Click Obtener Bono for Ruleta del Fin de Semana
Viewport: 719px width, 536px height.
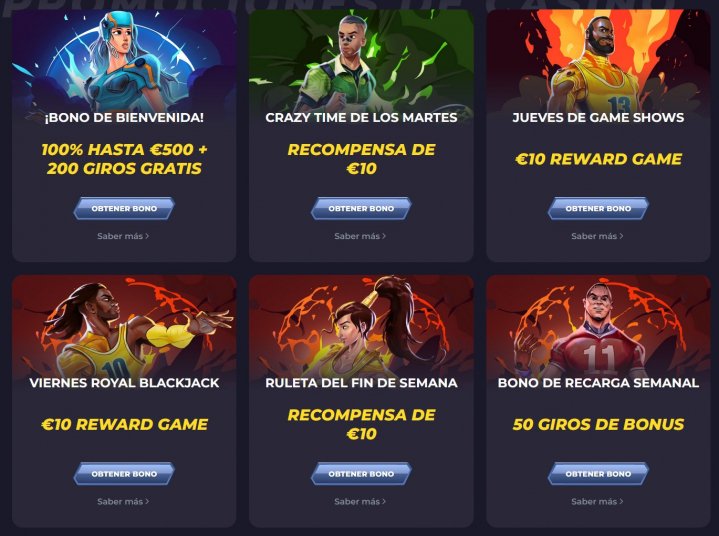tap(361, 474)
